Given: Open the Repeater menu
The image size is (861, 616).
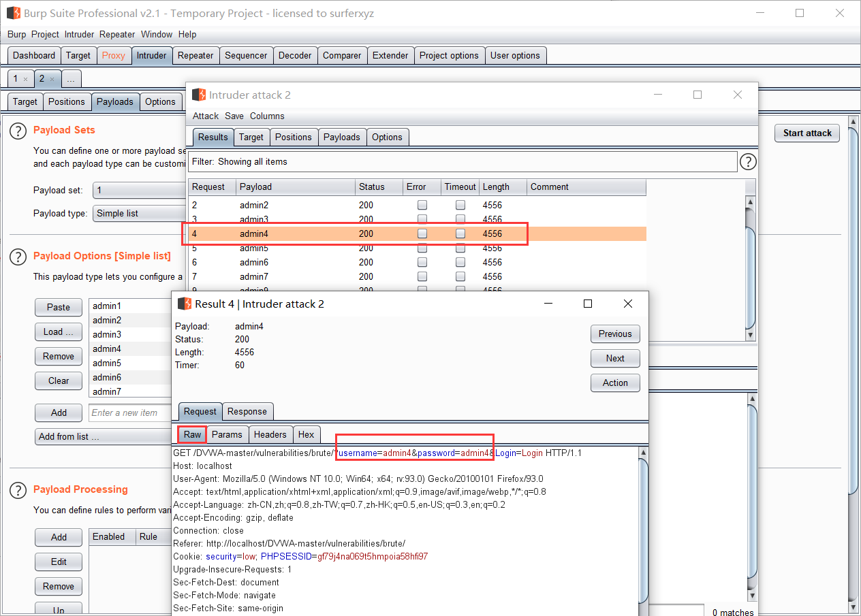Looking at the screenshot, I should click(117, 34).
